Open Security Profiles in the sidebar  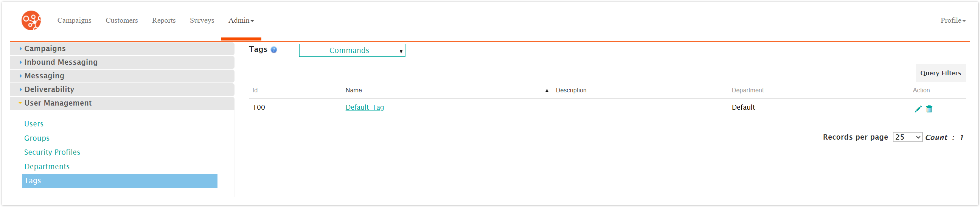52,153
